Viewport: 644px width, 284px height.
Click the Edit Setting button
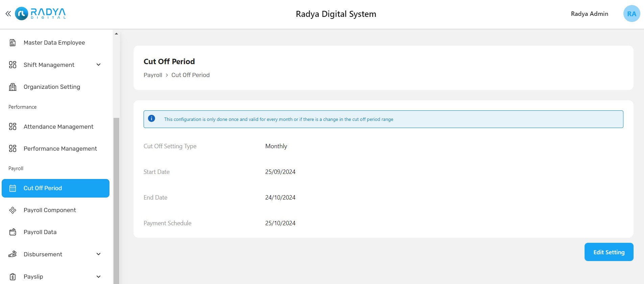pos(609,252)
